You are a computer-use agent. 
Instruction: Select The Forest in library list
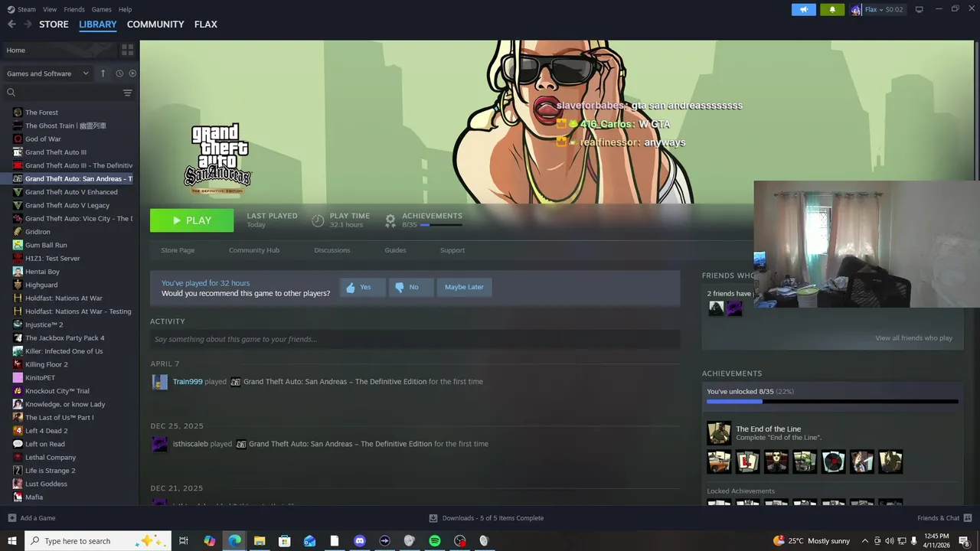click(x=41, y=112)
